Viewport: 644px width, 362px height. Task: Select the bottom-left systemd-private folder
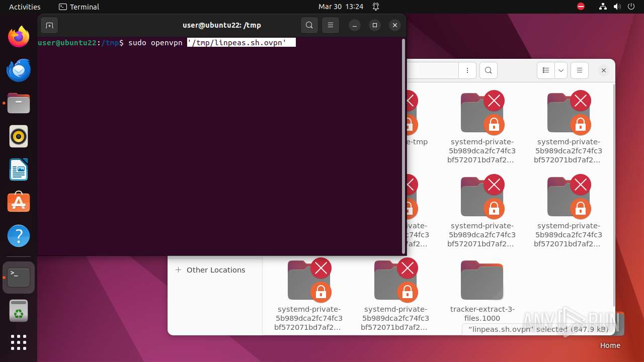pyautogui.click(x=309, y=295)
